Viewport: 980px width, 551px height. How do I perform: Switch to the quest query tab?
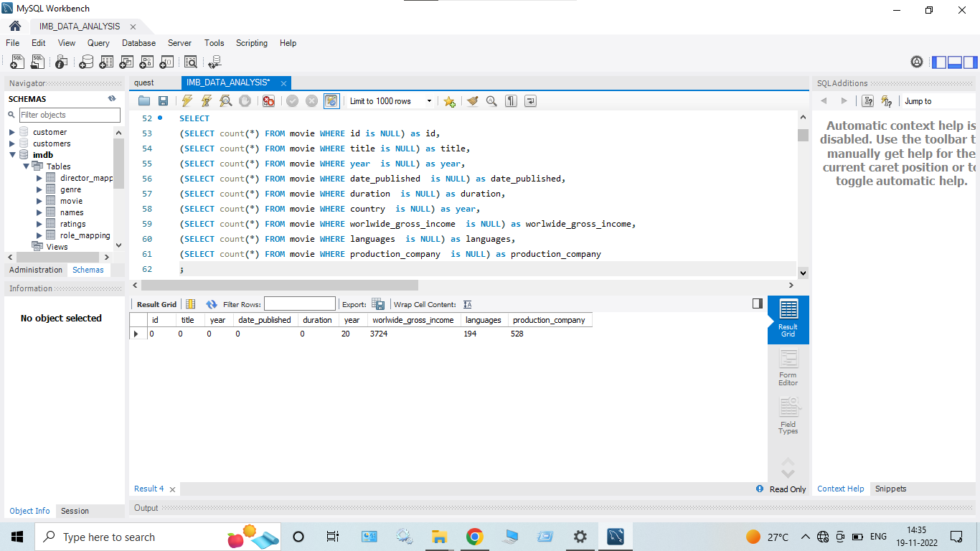(144, 83)
